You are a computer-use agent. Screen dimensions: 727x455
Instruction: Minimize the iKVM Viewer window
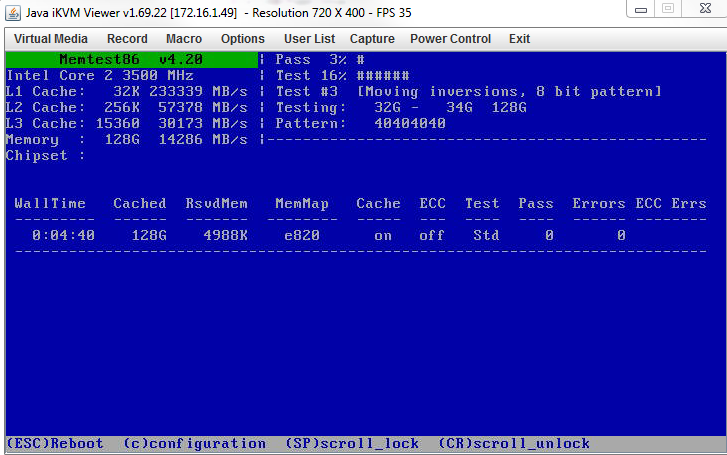(641, 9)
